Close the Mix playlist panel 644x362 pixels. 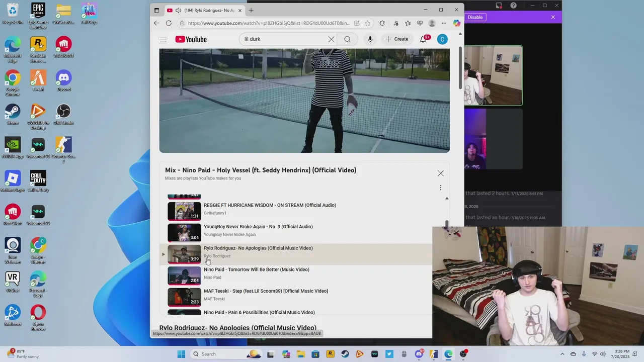pyautogui.click(x=441, y=173)
